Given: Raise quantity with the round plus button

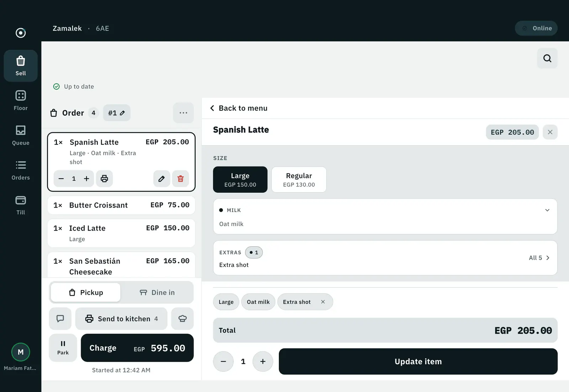Looking at the screenshot, I should point(263,361).
